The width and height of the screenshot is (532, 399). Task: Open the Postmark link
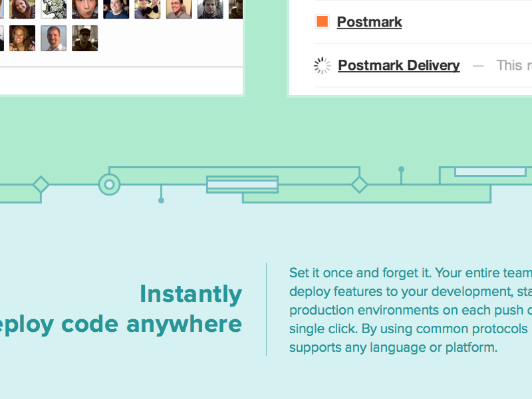pyautogui.click(x=369, y=22)
